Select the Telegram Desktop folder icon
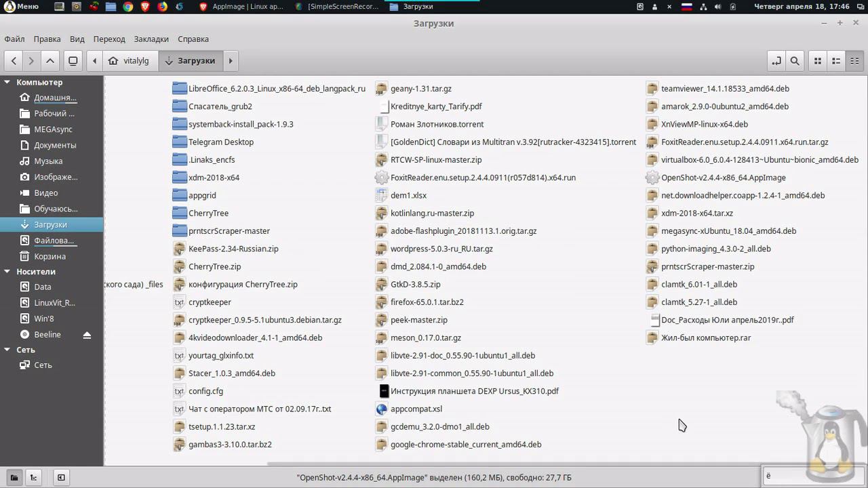This screenshot has width=868, height=488. [179, 142]
